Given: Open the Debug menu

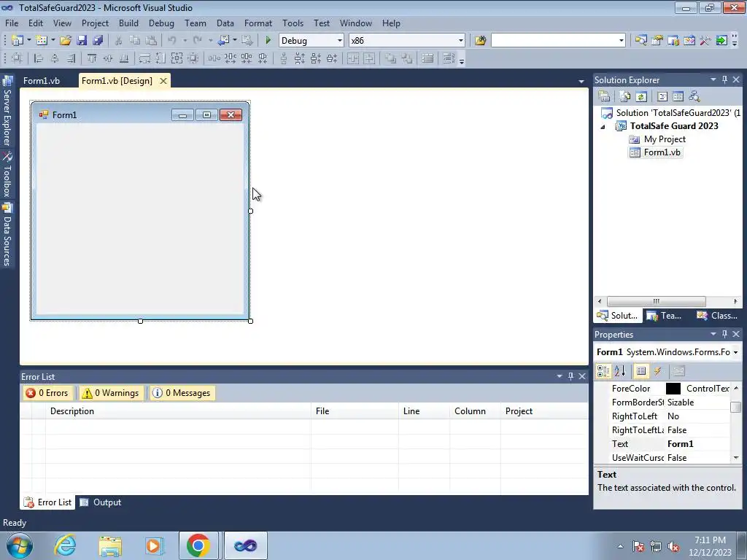Looking at the screenshot, I should click(x=161, y=23).
